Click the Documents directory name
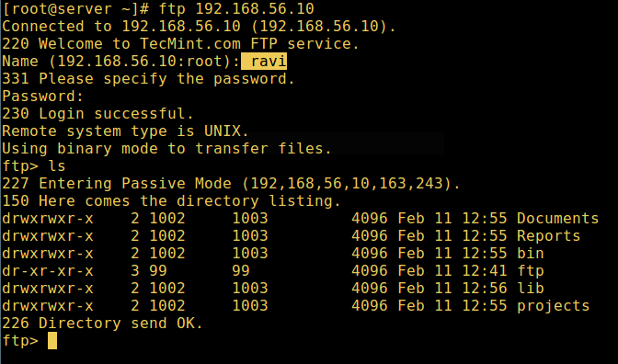 point(557,218)
